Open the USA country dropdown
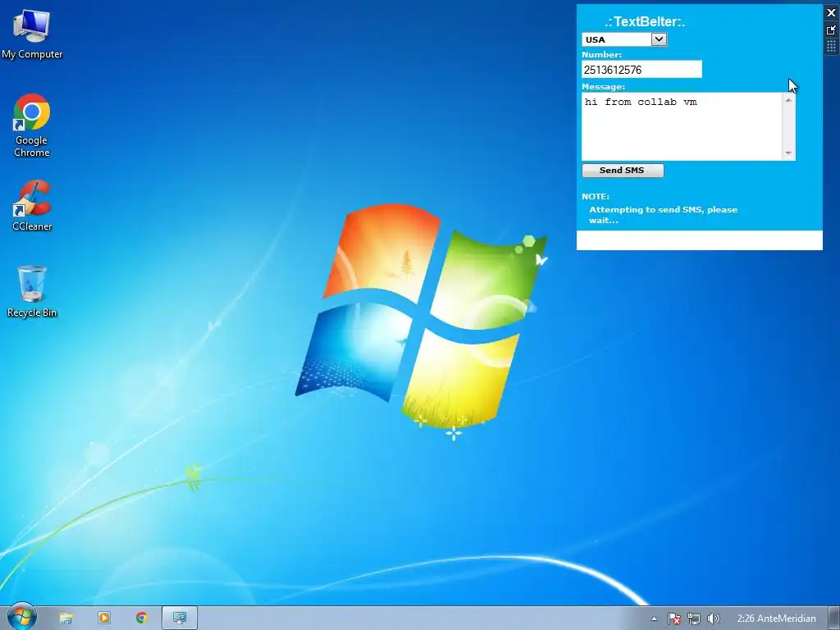The height and width of the screenshot is (630, 840). tap(624, 39)
